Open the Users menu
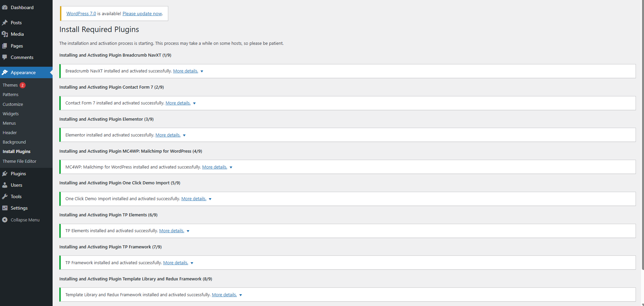The height and width of the screenshot is (306, 644). click(26, 185)
